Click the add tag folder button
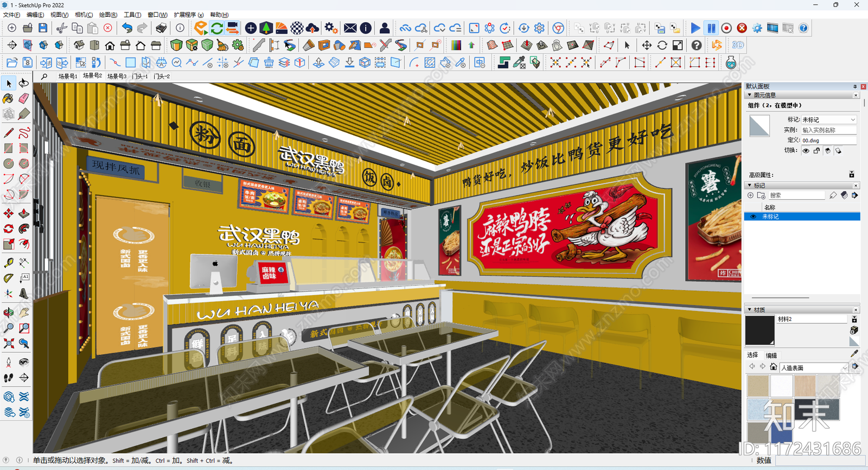This screenshot has height=470, width=868. pos(761,195)
